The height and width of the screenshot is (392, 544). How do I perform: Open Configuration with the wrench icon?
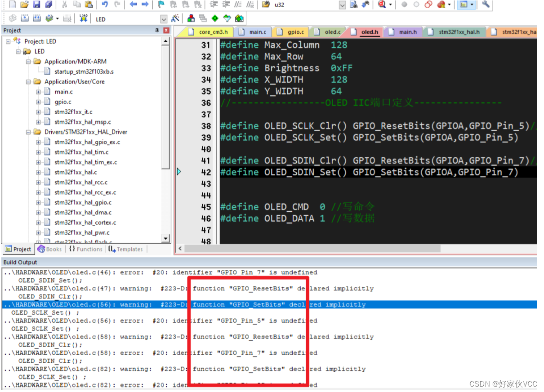pyautogui.click(x=486, y=4)
